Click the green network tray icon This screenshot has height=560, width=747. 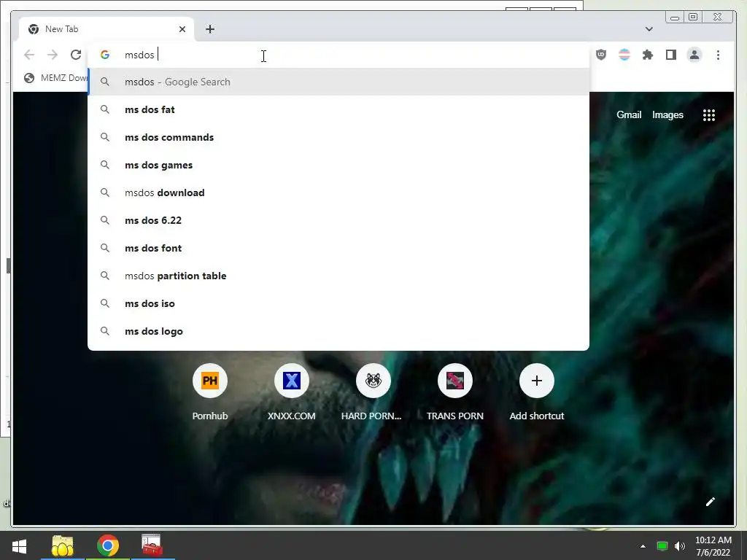click(662, 546)
